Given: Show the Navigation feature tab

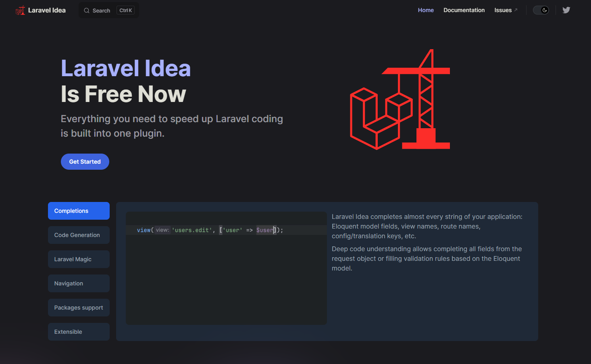Looking at the screenshot, I should (79, 283).
